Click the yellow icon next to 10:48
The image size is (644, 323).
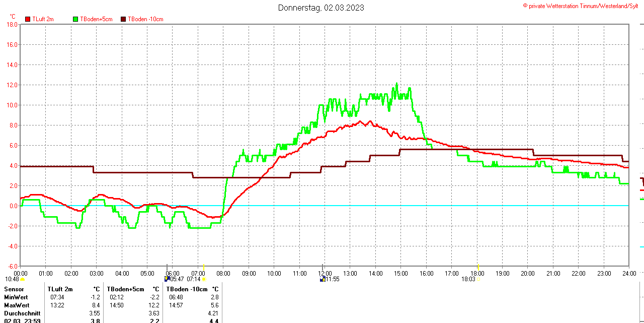tap(22, 279)
